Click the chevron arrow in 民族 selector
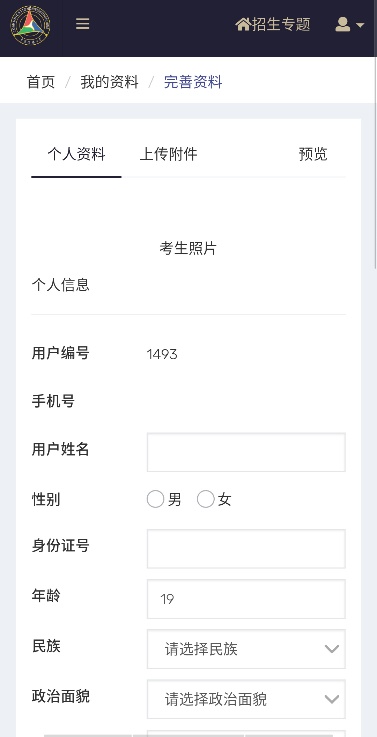Viewport: 377px width, 737px height. click(x=332, y=649)
